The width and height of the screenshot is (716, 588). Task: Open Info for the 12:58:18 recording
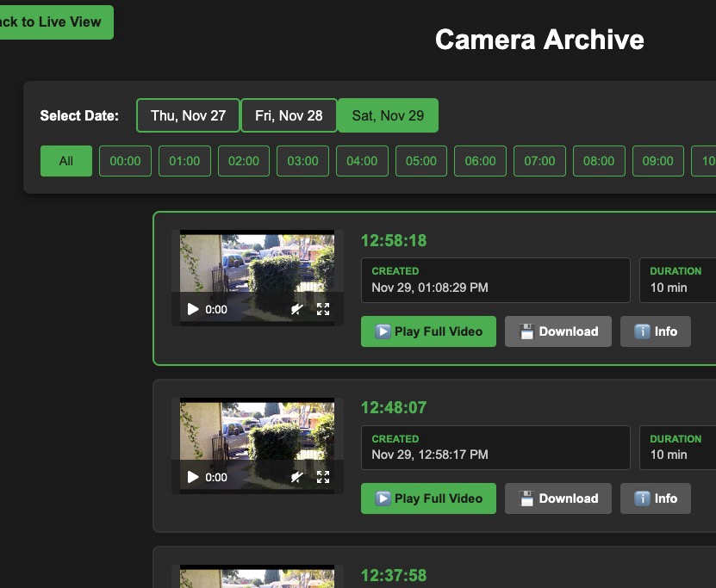click(656, 331)
